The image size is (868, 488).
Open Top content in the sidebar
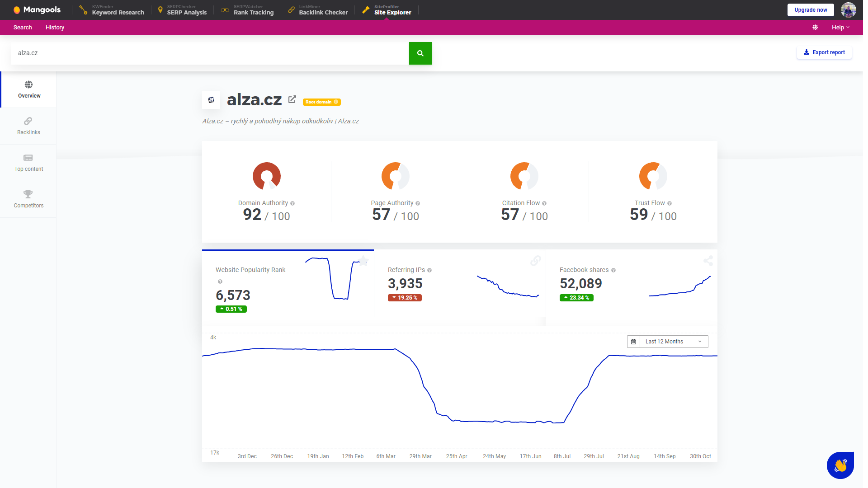28,163
